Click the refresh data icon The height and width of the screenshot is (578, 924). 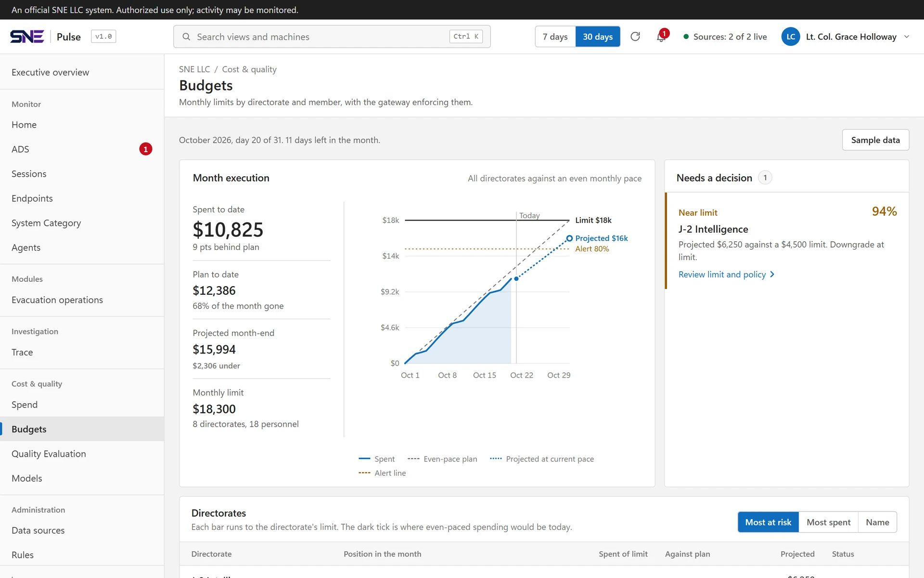tap(635, 37)
